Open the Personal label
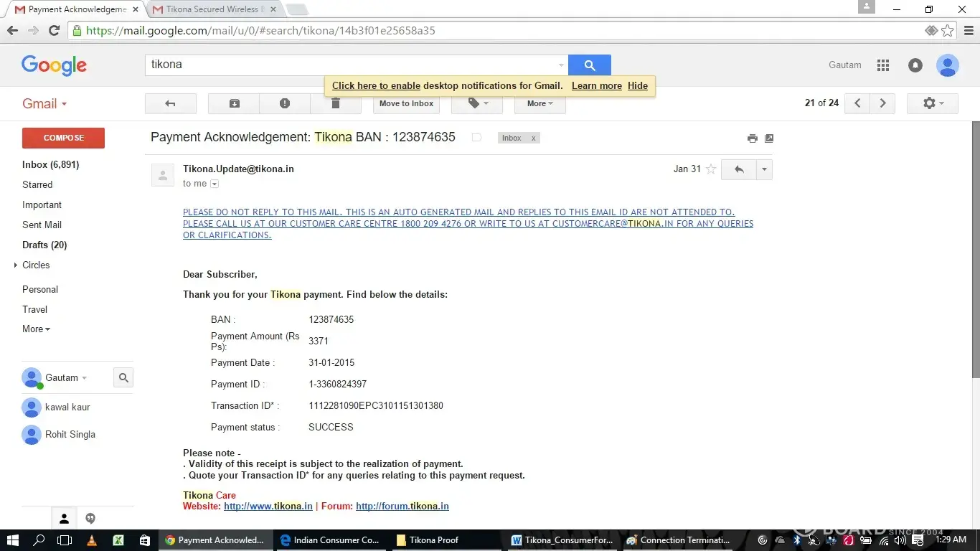 click(40, 289)
